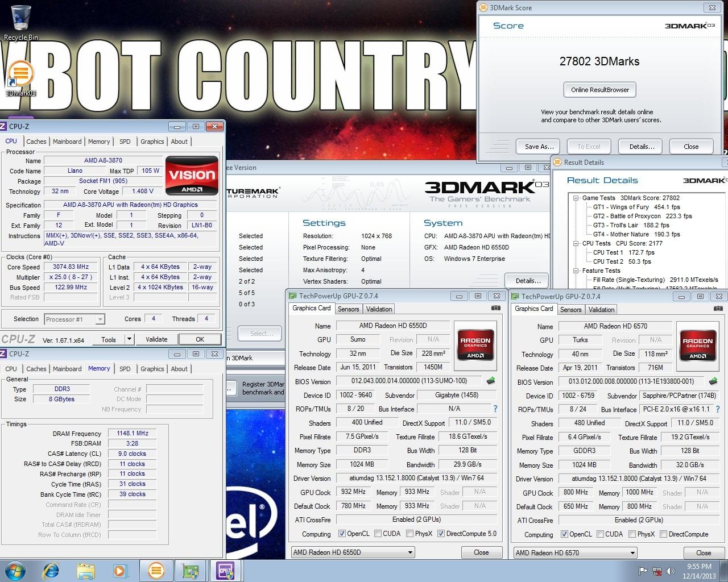
Task: Open Windows Media Player from the taskbar
Action: point(120,571)
